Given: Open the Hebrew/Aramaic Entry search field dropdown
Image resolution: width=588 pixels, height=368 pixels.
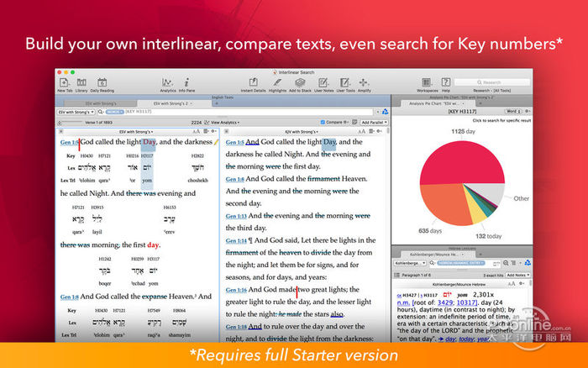Looking at the screenshot, I should pos(461,263).
